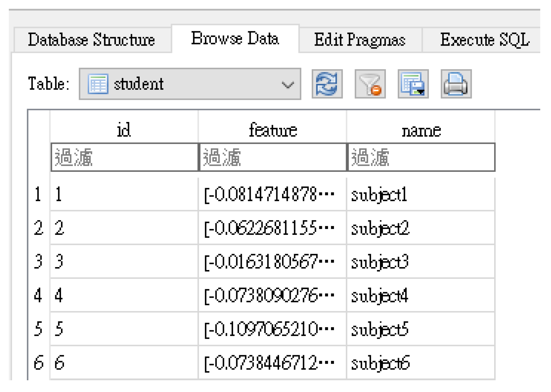
Task: Refresh the student table data
Action: click(x=327, y=84)
